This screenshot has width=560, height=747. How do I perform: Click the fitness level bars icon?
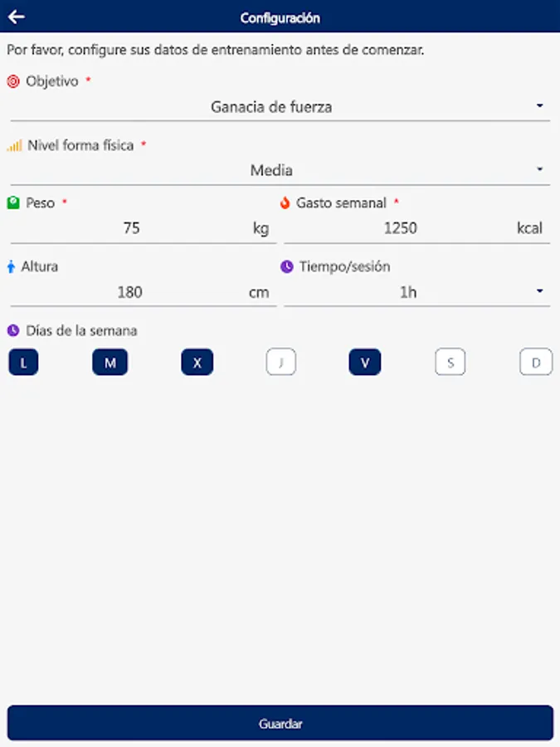(14, 145)
